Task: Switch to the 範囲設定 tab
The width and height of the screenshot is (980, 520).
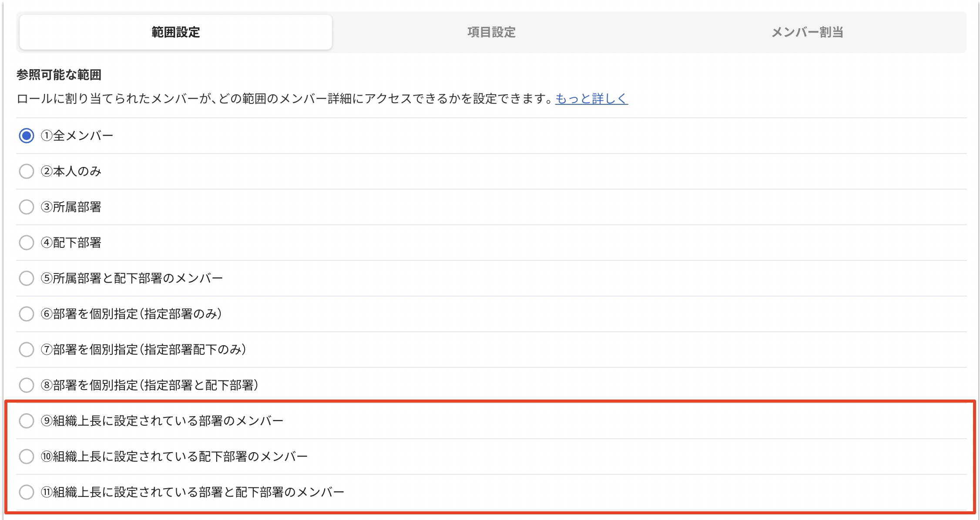Action: (x=176, y=32)
